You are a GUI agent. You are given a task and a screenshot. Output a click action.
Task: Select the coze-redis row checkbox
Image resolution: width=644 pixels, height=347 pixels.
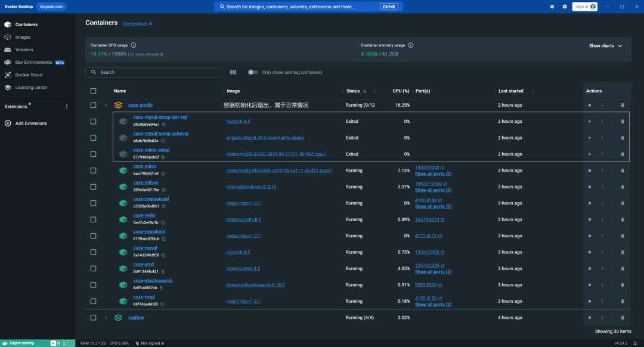[93, 219]
